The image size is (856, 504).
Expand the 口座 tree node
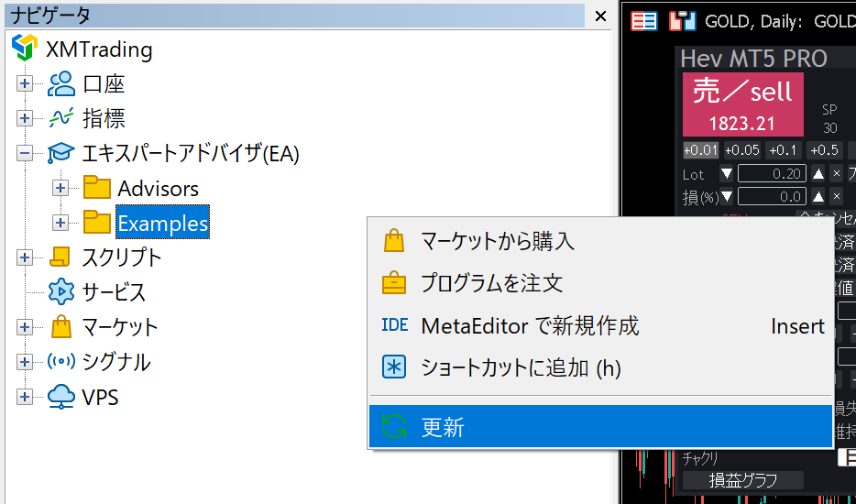pyautogui.click(x=25, y=83)
